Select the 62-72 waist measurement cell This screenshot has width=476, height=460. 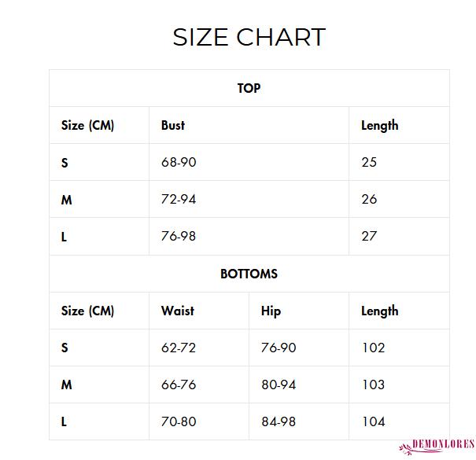point(179,348)
